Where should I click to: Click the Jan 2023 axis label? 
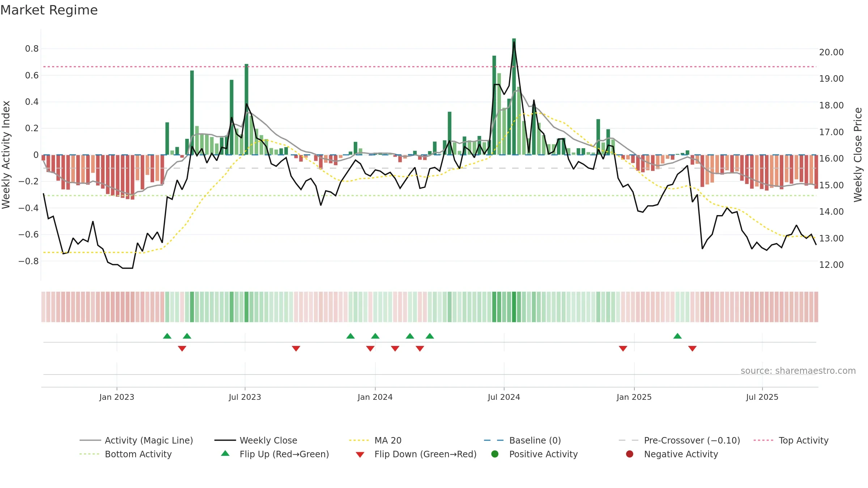(x=117, y=397)
